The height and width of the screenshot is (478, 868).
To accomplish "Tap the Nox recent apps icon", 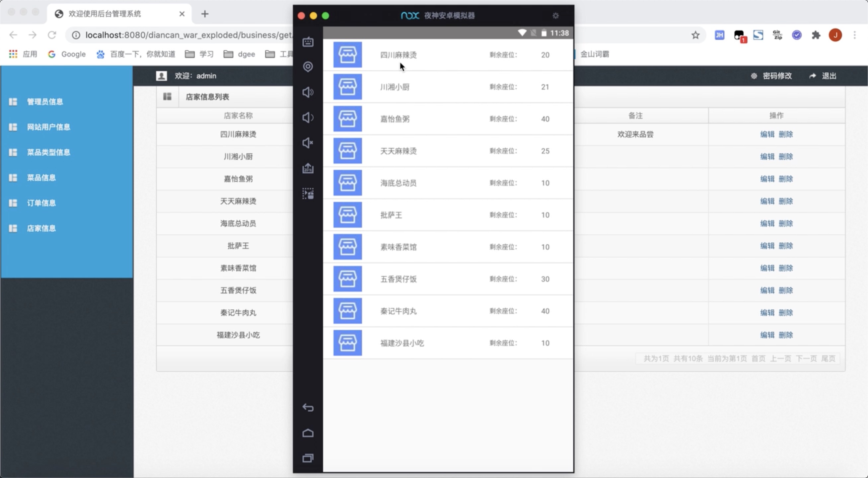I will coord(308,458).
